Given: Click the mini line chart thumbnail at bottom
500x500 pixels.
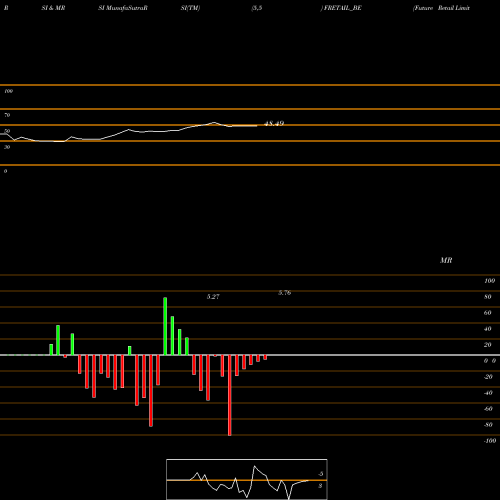Looking at the screenshot, I should [247, 479].
